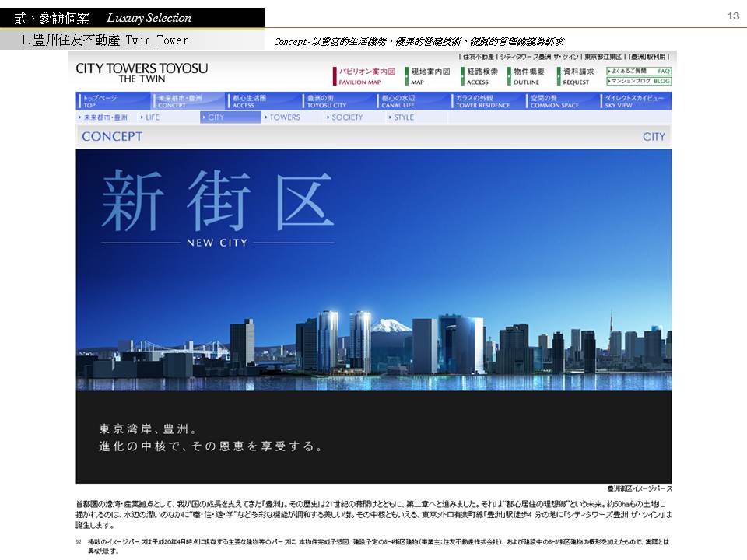This screenshot has width=747, height=560.
Task: Switch to the CANAL LIFE tab
Action: 412,101
